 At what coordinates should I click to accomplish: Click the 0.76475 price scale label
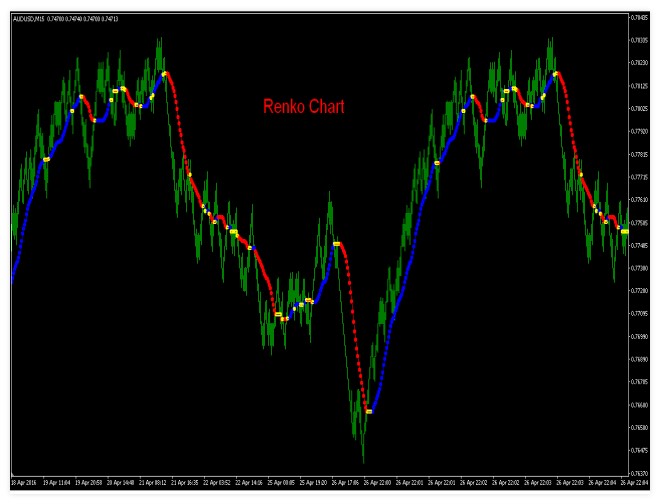click(x=640, y=450)
